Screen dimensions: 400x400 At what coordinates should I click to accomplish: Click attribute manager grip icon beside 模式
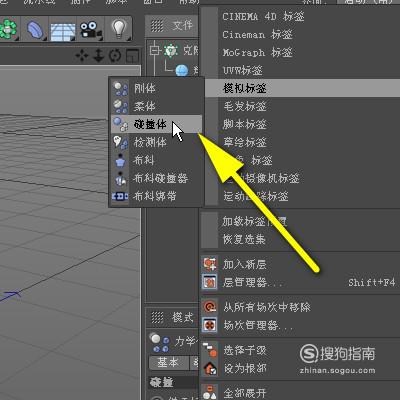tap(157, 317)
